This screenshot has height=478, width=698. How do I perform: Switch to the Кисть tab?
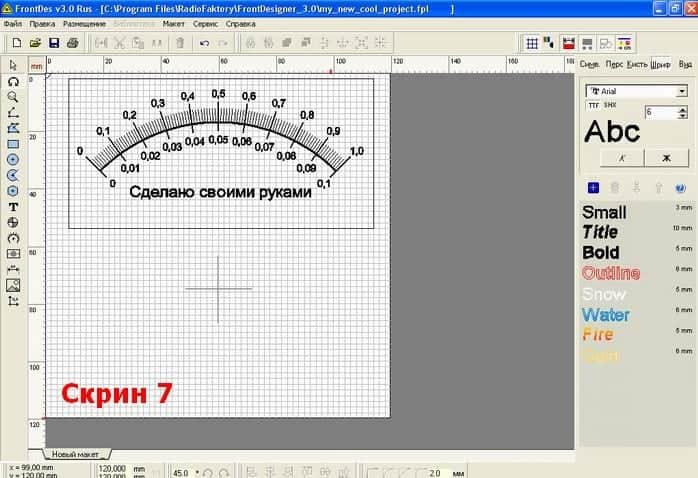click(637, 65)
